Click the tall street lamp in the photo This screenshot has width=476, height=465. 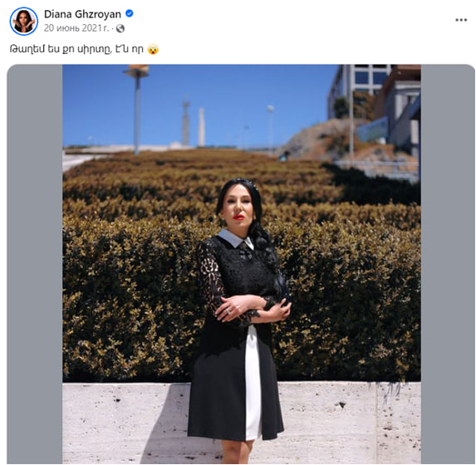pos(136,108)
